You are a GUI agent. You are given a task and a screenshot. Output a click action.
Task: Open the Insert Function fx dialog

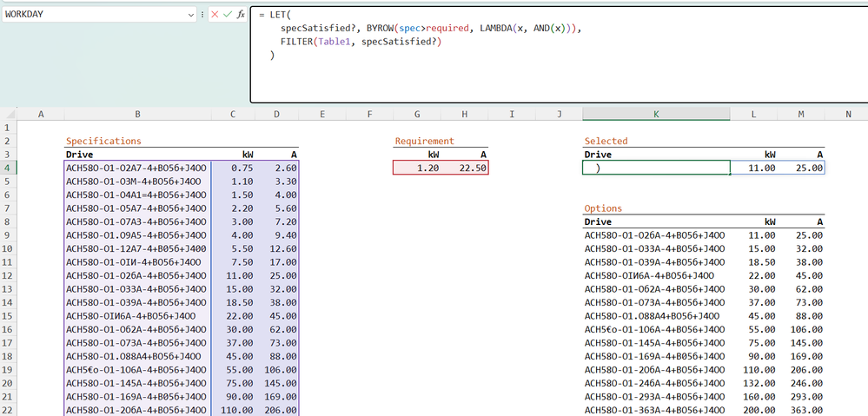click(x=241, y=15)
